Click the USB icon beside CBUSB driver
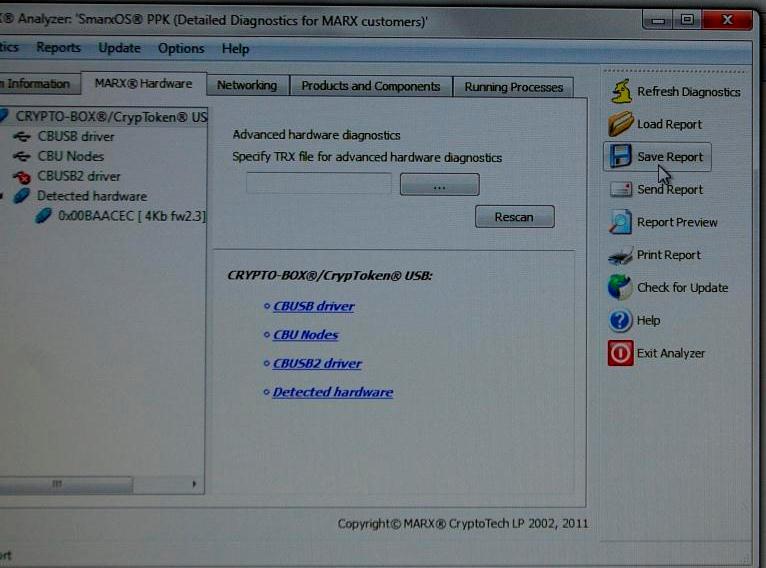The width and height of the screenshot is (766, 568). [22, 136]
